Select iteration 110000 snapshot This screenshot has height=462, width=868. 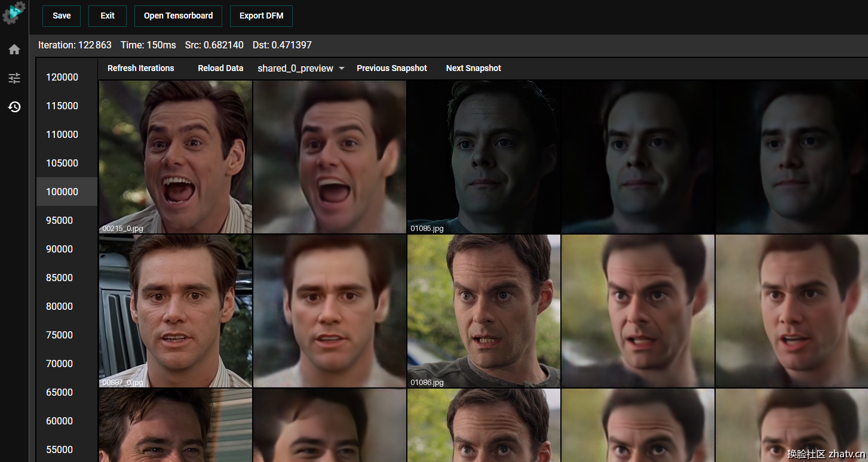66,134
